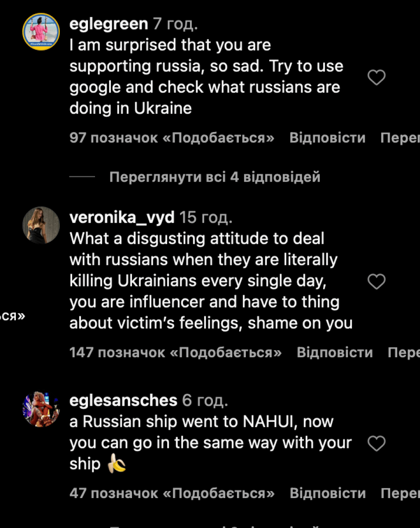Tap the heart on eglesansches's comment

376,444
